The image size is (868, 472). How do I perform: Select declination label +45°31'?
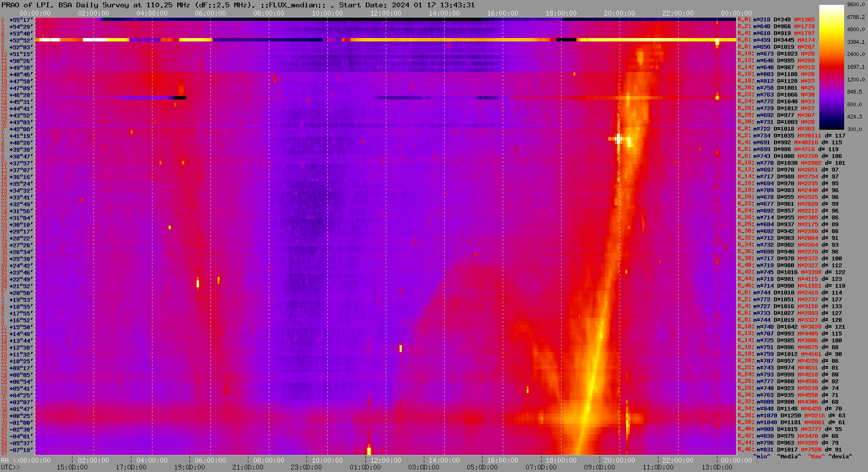(x=21, y=102)
